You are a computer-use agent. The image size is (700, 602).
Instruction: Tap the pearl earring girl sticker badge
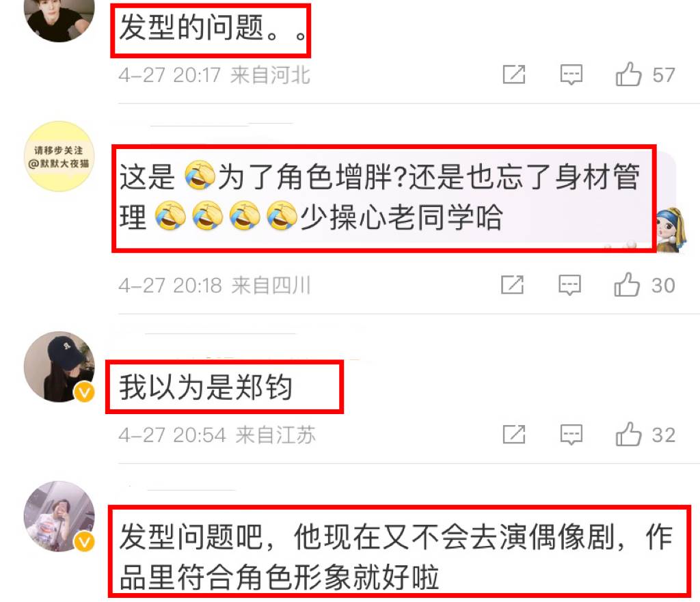pos(671,230)
